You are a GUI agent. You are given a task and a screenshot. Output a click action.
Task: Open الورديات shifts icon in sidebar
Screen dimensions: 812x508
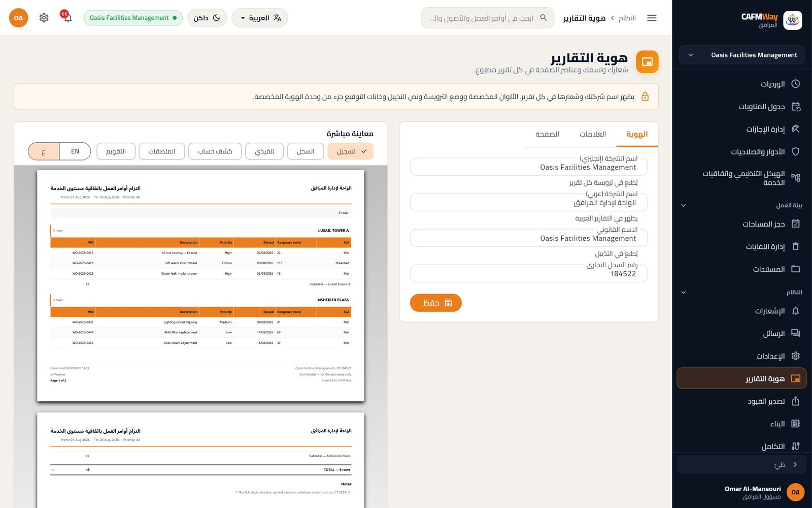(795, 84)
